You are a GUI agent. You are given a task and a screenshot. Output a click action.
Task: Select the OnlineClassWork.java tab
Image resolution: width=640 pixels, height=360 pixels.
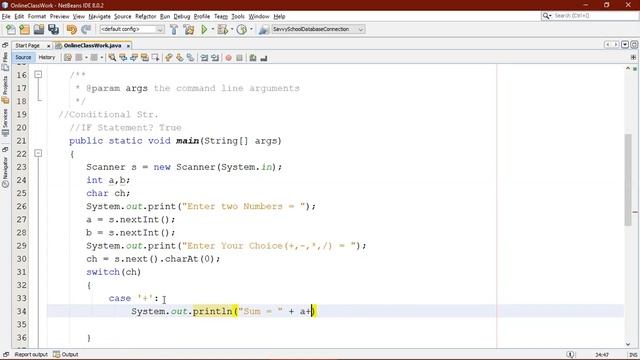(x=92, y=46)
